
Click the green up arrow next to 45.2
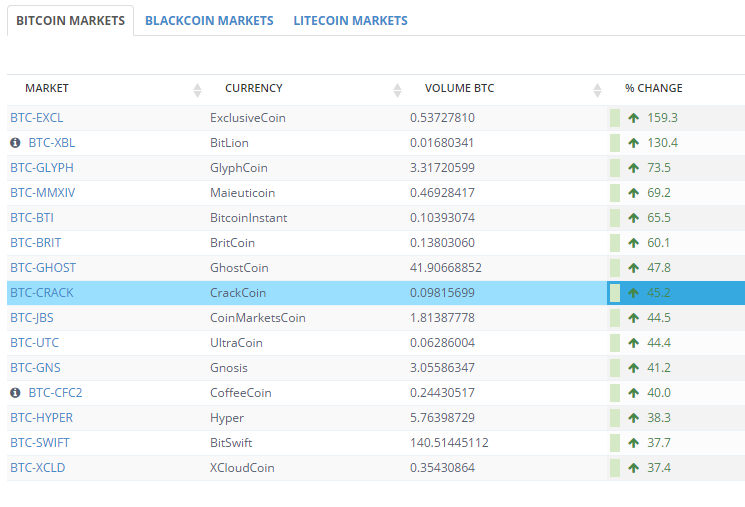(x=633, y=293)
